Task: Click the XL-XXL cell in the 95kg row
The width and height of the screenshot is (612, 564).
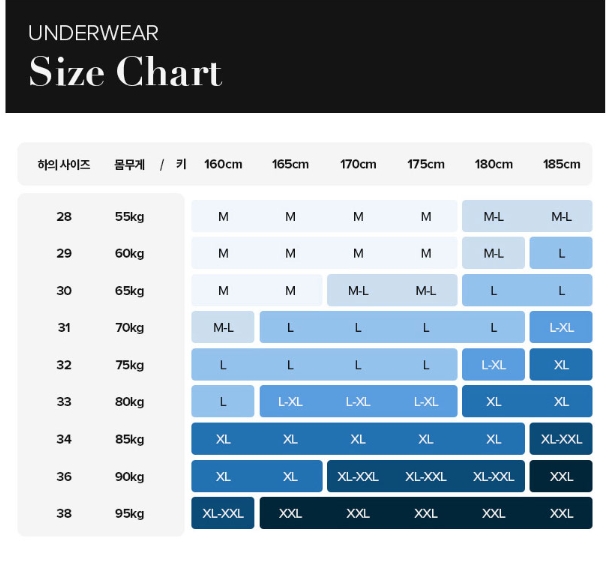Action: 223,513
